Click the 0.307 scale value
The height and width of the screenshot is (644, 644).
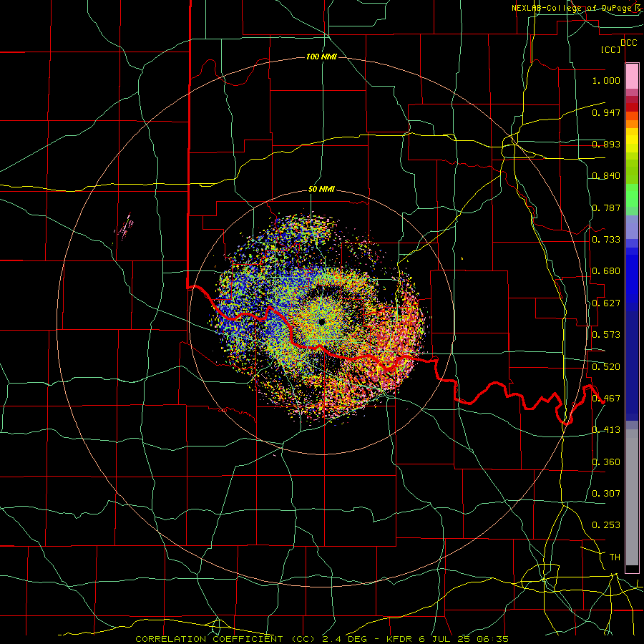pos(606,494)
